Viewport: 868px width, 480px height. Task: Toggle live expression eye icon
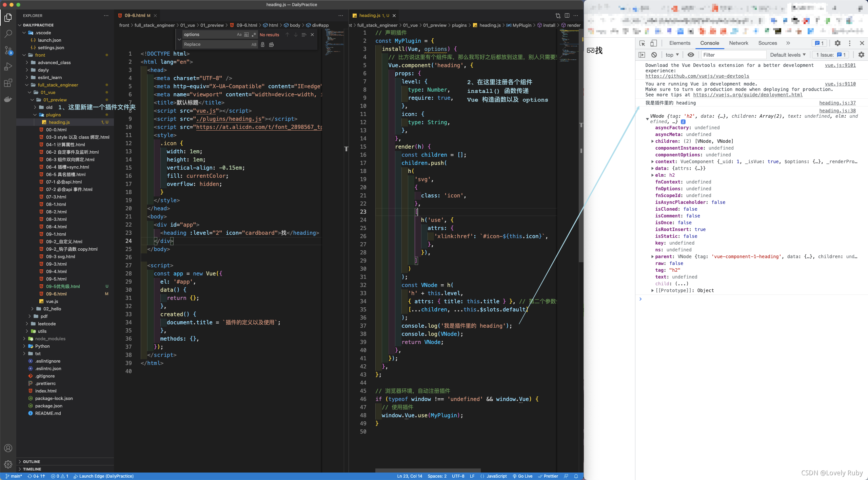coord(691,55)
